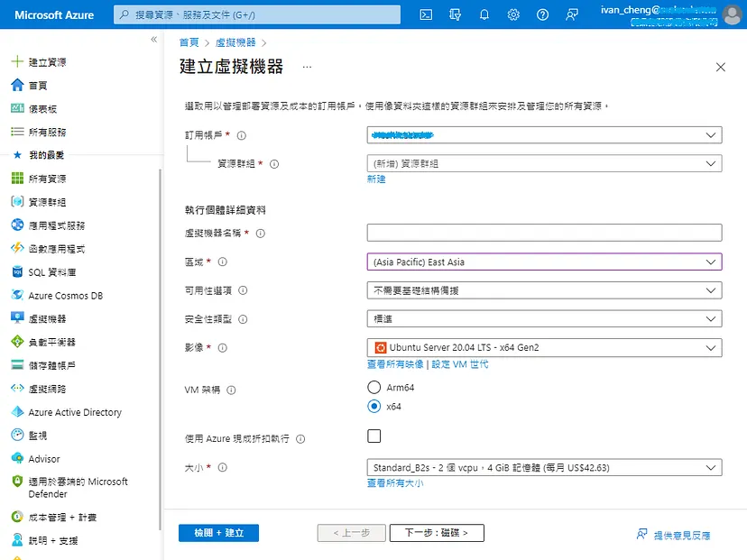Viewport: 747px width, 560px height.
Task: Open 資源群組 icon in sidebar
Action: [x=17, y=201]
